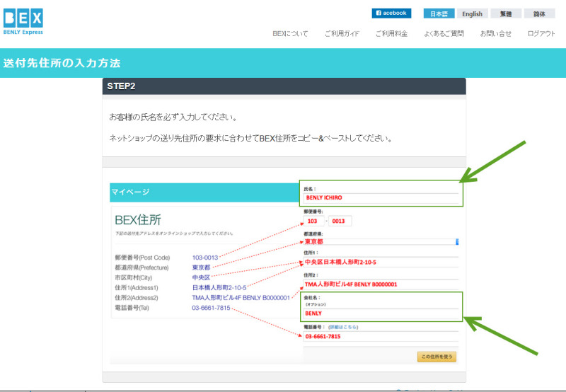
Task: Click blue Address2 TMA人形町ビル4F BENLY B0000001
Action: pos(241,298)
